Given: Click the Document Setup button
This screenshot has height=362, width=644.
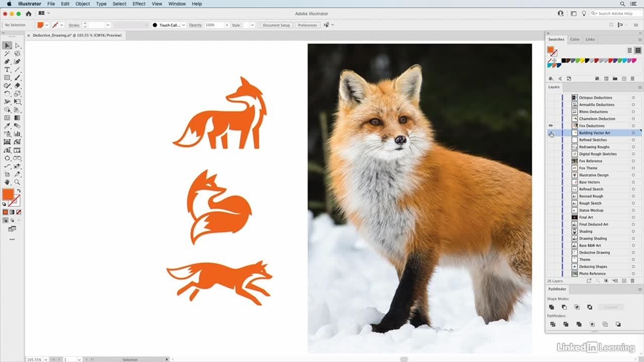Looking at the screenshot, I should tap(276, 25).
